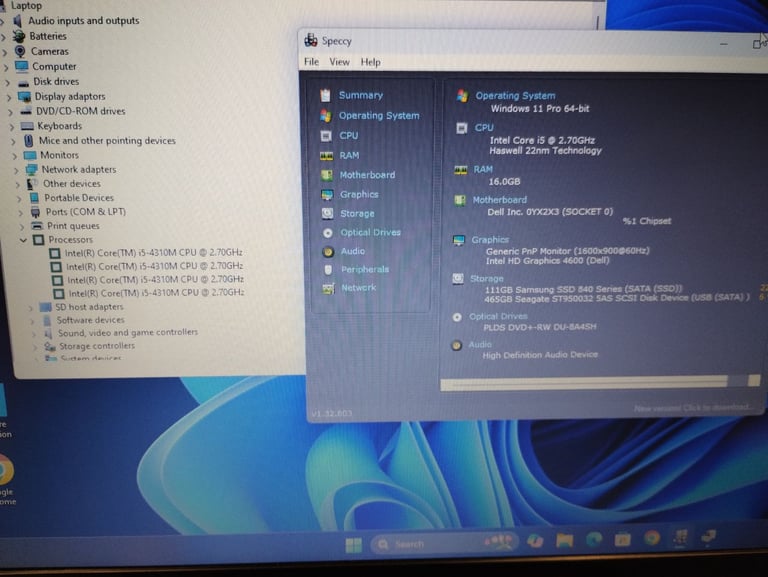The height and width of the screenshot is (577, 768).
Task: Click new version download link in Speccy
Action: [x=692, y=408]
